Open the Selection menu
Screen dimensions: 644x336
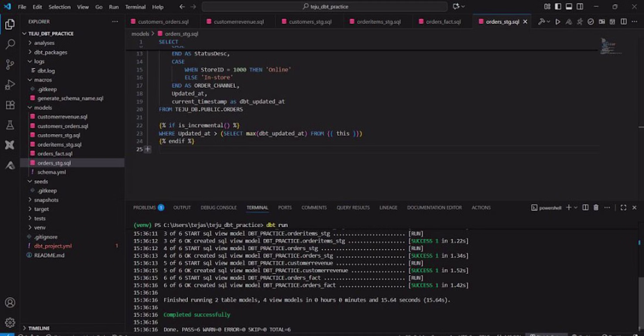(x=60, y=6)
